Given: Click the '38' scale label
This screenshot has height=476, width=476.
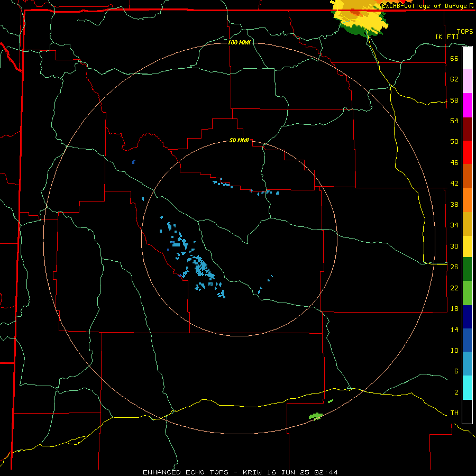Looking at the screenshot, I should coord(454,204).
